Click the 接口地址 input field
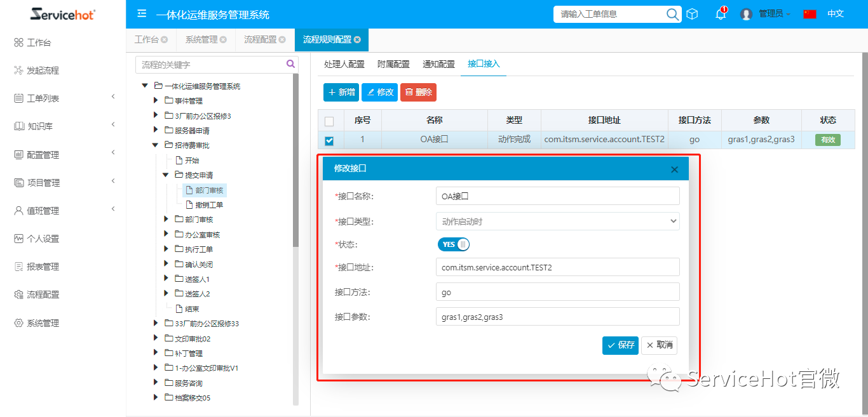 [557, 267]
